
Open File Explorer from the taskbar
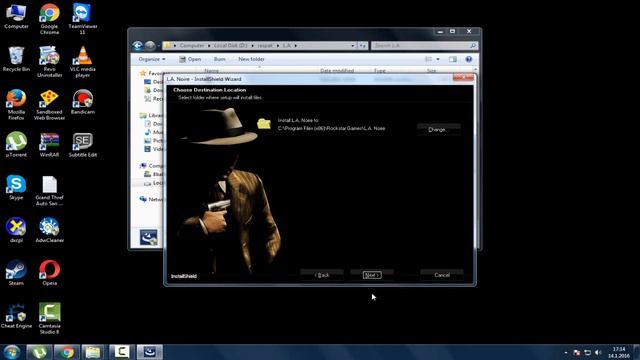(x=94, y=352)
